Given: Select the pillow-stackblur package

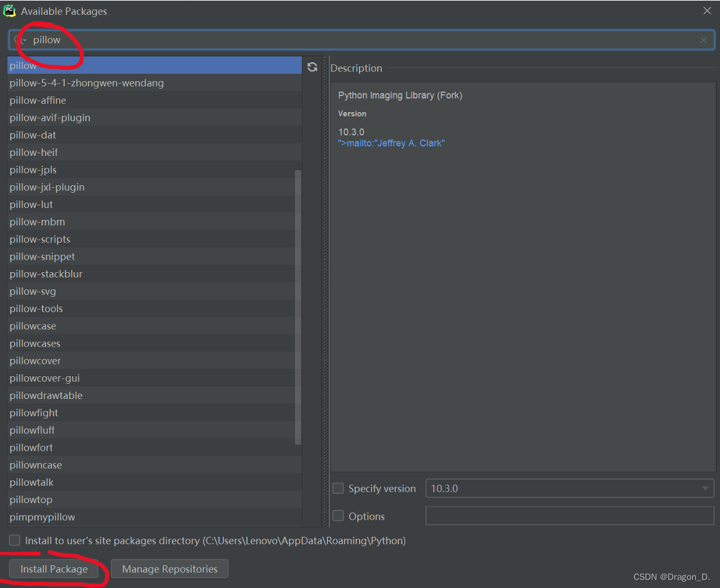Looking at the screenshot, I should coord(155,274).
